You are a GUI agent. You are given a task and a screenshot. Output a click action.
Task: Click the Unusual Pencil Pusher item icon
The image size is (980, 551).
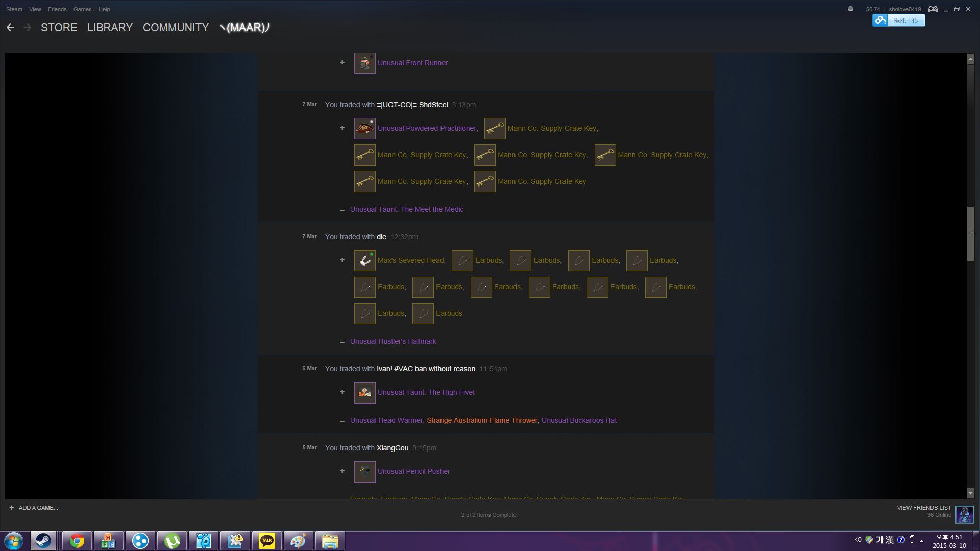[364, 472]
